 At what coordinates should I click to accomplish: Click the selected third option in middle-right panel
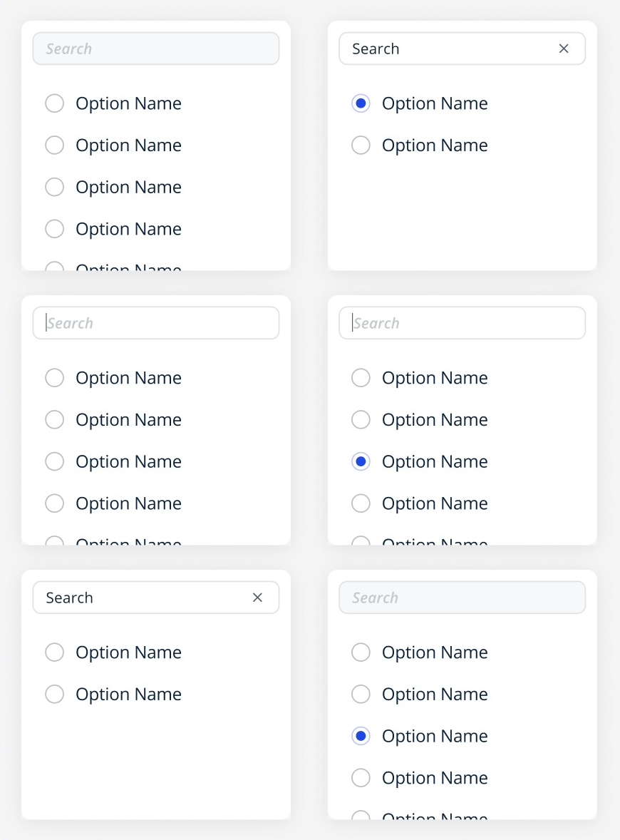361,462
